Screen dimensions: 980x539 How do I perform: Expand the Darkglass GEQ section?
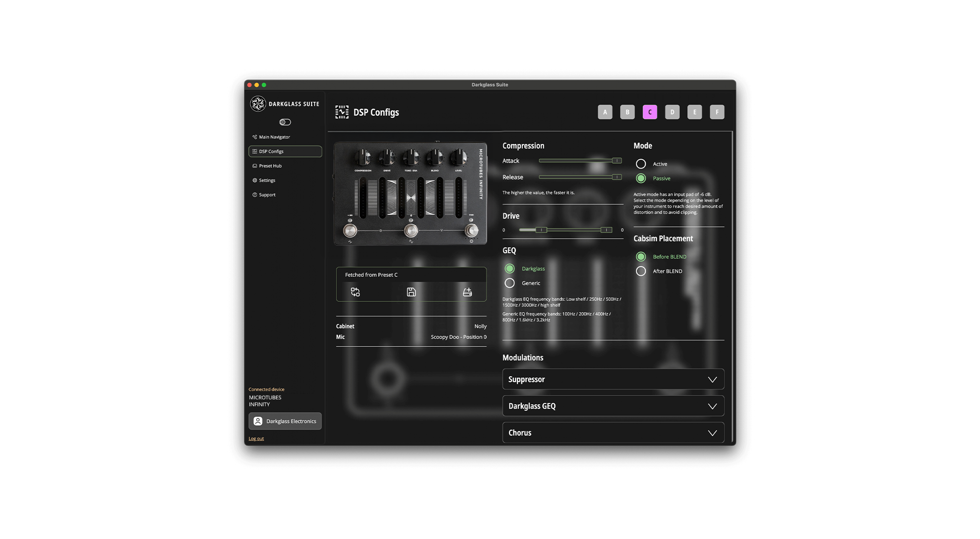(712, 406)
